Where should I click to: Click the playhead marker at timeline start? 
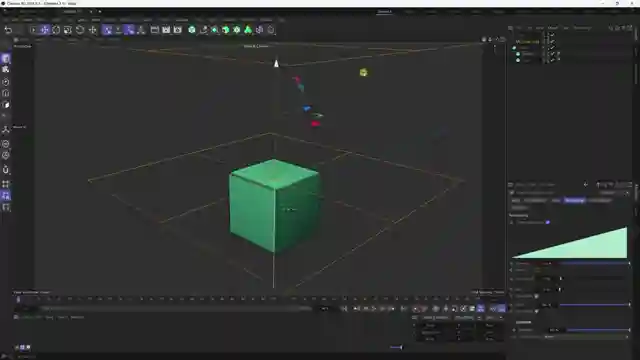18,300
